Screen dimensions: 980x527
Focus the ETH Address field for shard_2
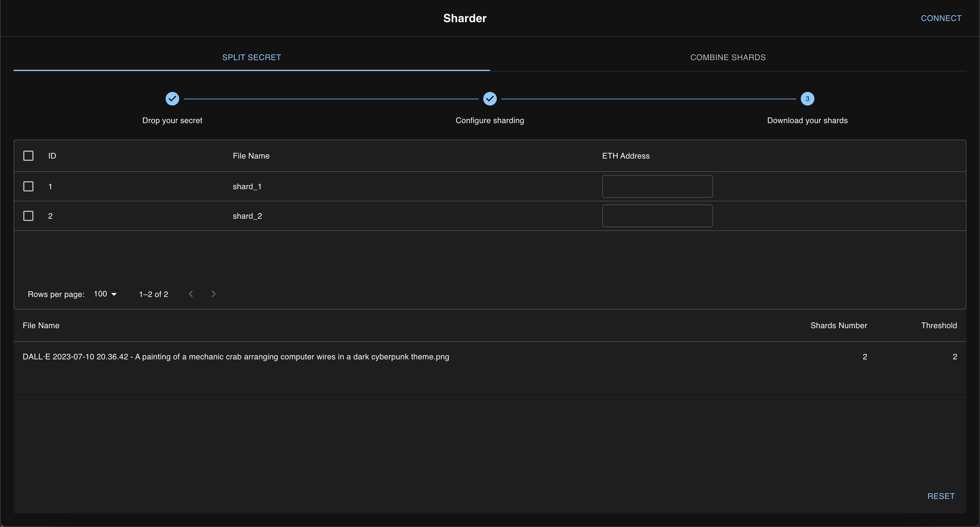coord(657,216)
